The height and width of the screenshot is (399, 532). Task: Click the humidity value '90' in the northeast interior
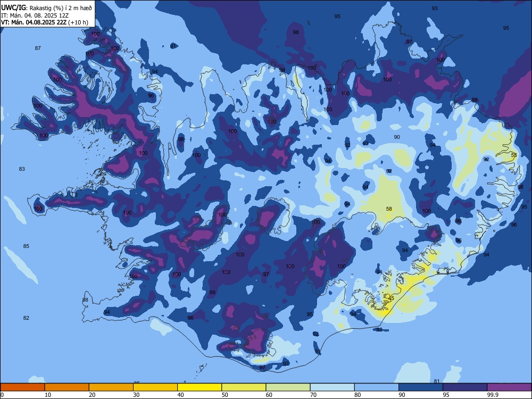[x=397, y=137]
